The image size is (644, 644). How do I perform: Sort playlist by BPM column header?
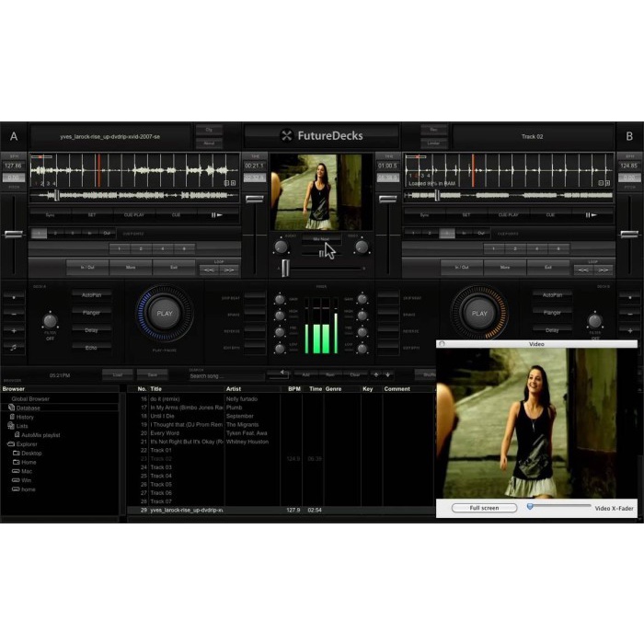294,388
